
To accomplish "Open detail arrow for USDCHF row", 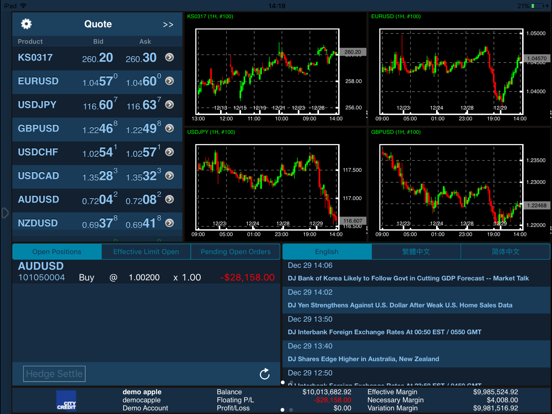I will (169, 152).
